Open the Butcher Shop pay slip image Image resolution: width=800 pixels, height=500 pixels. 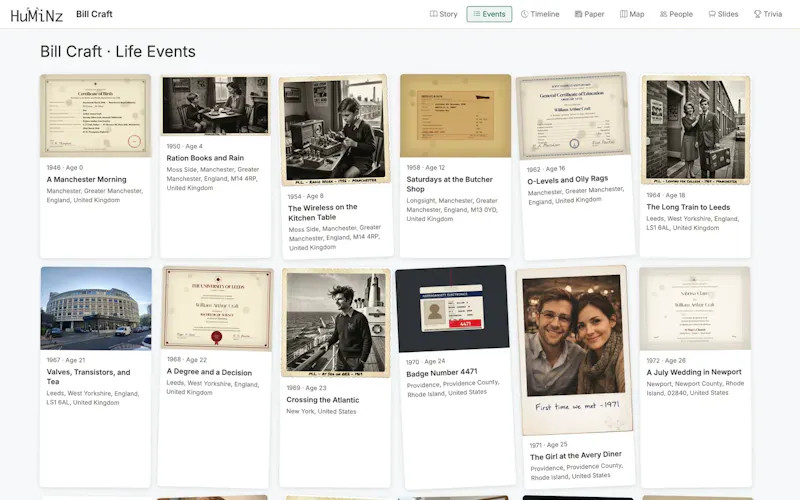click(x=455, y=116)
